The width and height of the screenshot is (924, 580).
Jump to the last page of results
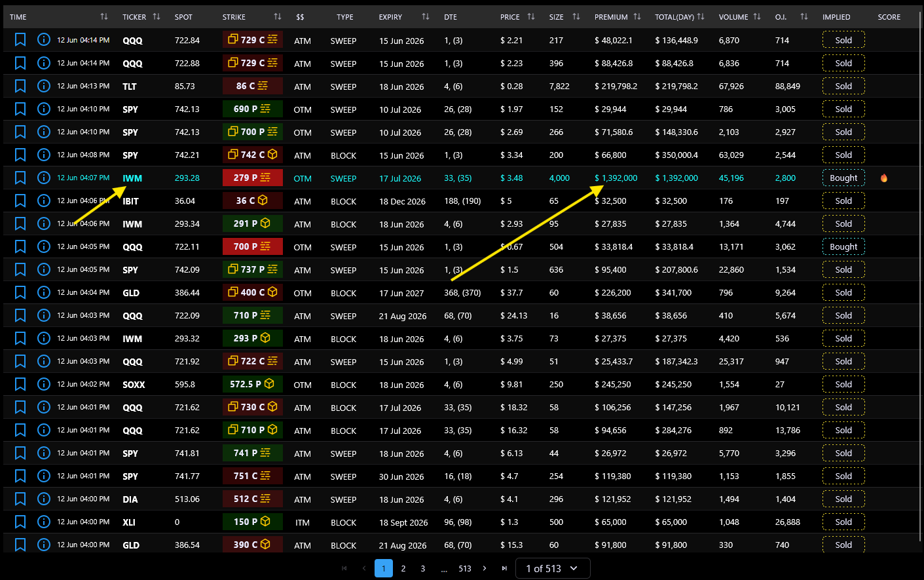pyautogui.click(x=504, y=568)
